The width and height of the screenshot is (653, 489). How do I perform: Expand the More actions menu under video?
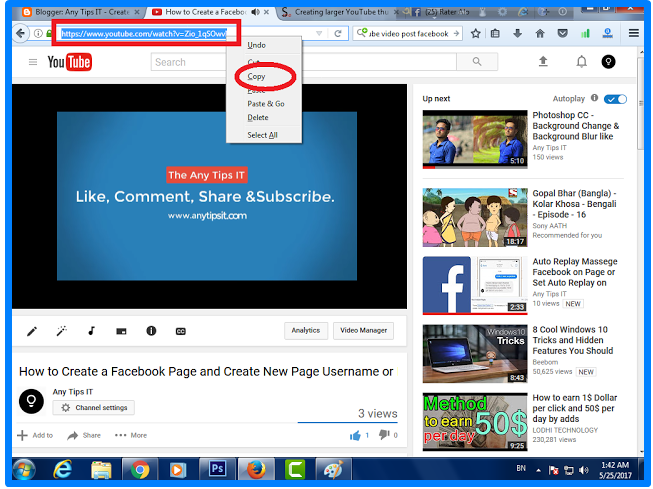click(131, 435)
